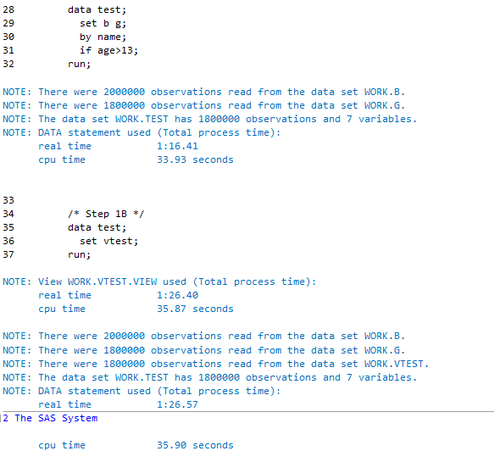Click 'run;' on line 37
The image size is (494, 452).
(79, 255)
